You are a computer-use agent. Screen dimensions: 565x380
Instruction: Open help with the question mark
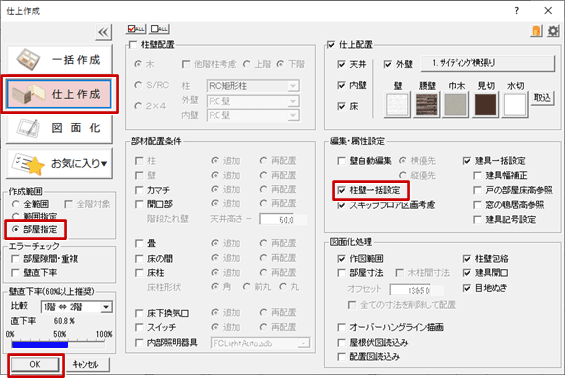pos(516,11)
